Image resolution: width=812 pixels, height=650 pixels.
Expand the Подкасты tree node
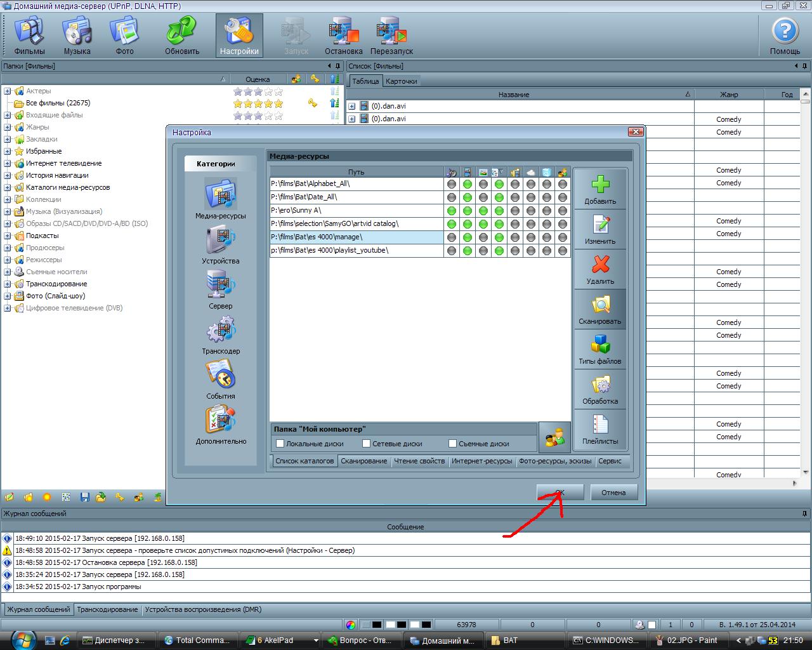[8, 235]
